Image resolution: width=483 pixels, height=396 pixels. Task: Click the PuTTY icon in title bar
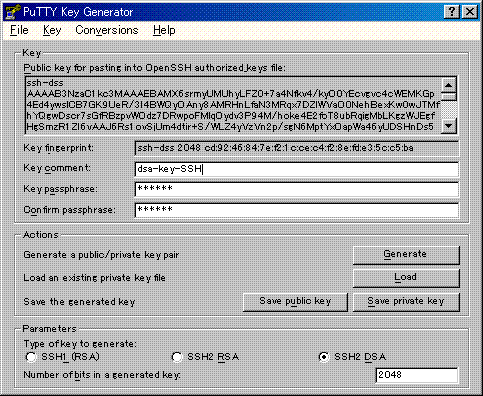pyautogui.click(x=12, y=12)
